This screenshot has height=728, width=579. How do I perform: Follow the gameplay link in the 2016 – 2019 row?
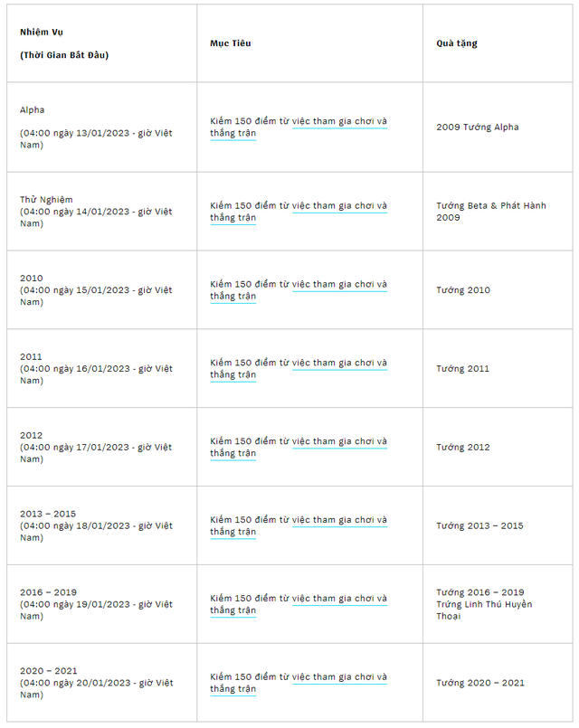(x=339, y=600)
